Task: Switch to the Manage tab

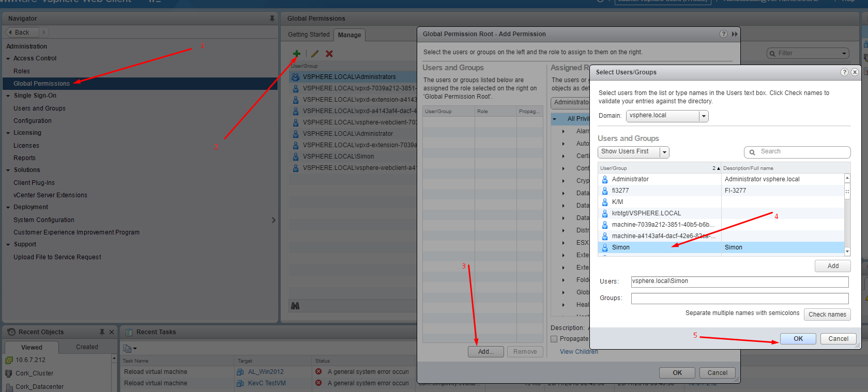Action: (349, 35)
